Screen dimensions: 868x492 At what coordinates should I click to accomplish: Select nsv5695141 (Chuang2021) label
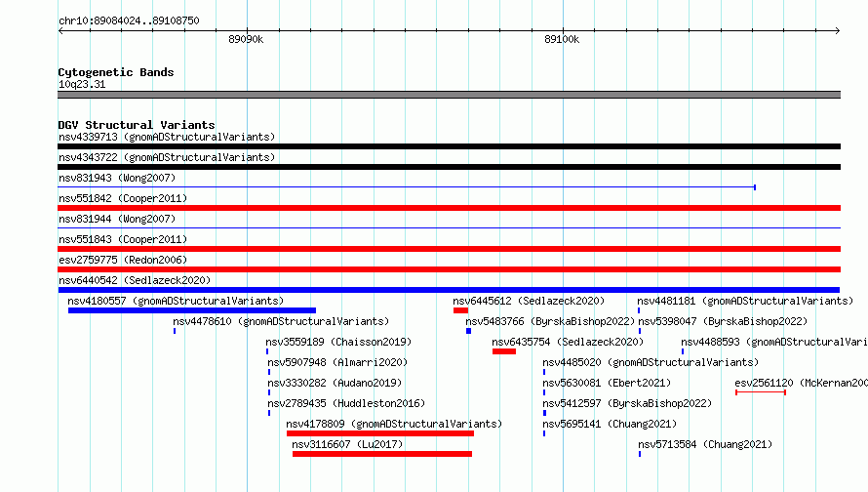tap(610, 424)
